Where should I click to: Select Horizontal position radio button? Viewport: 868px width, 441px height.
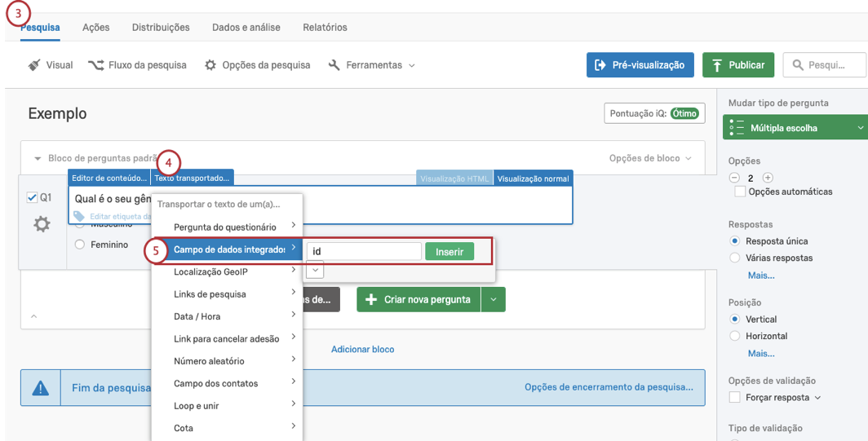tap(735, 336)
